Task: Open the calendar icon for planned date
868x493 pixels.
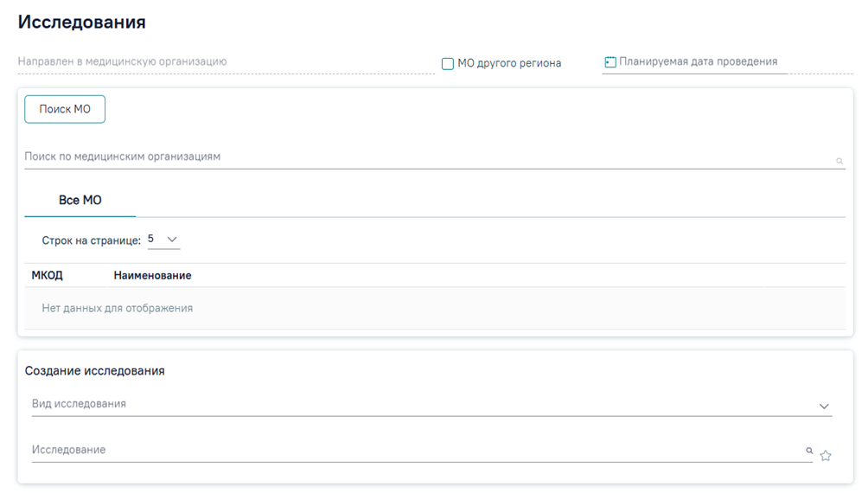Action: [610, 62]
